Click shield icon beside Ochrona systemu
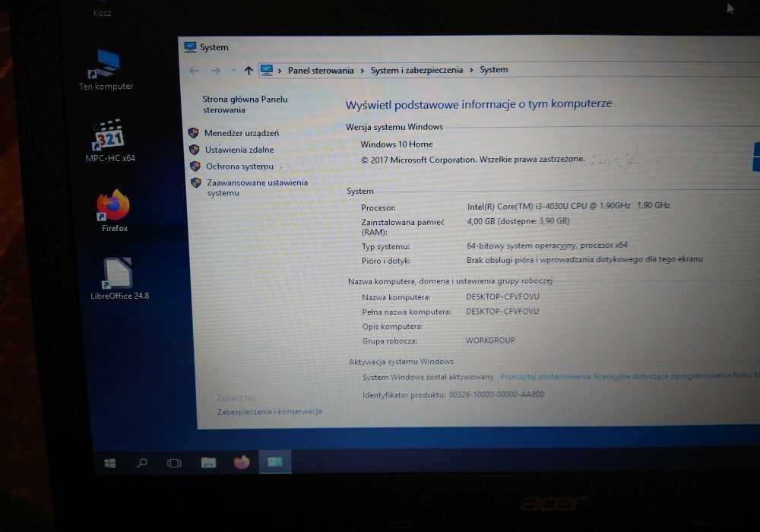 tap(195, 166)
